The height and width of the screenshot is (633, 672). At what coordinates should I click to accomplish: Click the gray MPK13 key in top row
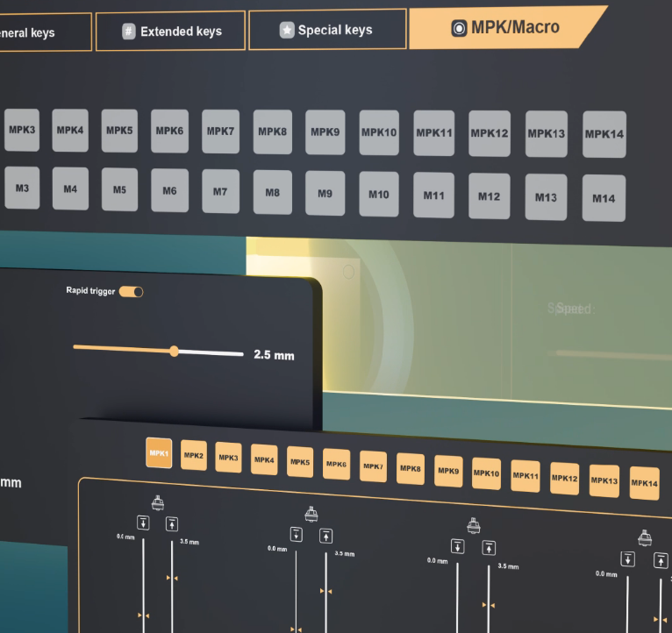(546, 134)
